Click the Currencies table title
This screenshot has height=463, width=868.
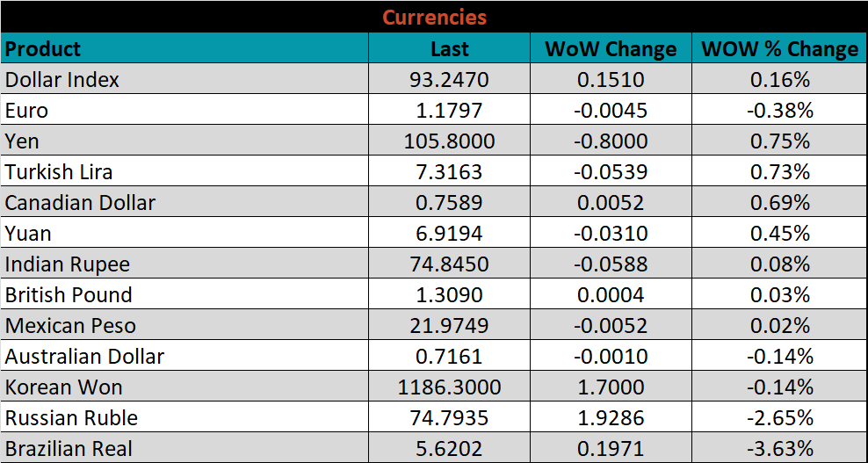pos(434,17)
